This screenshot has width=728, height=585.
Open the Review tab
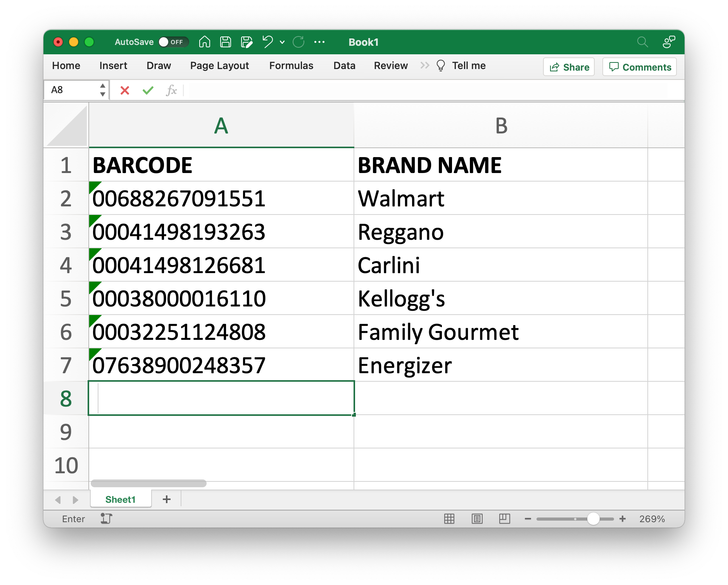391,66
